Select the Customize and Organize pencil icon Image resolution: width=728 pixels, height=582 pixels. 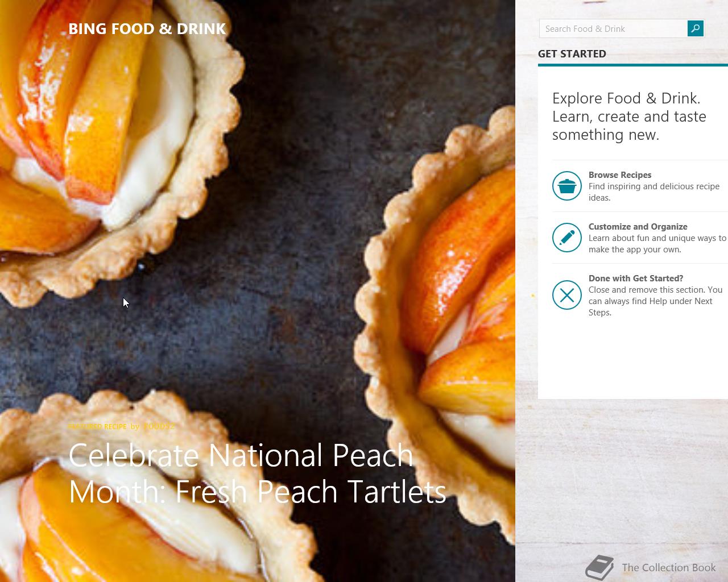point(567,238)
